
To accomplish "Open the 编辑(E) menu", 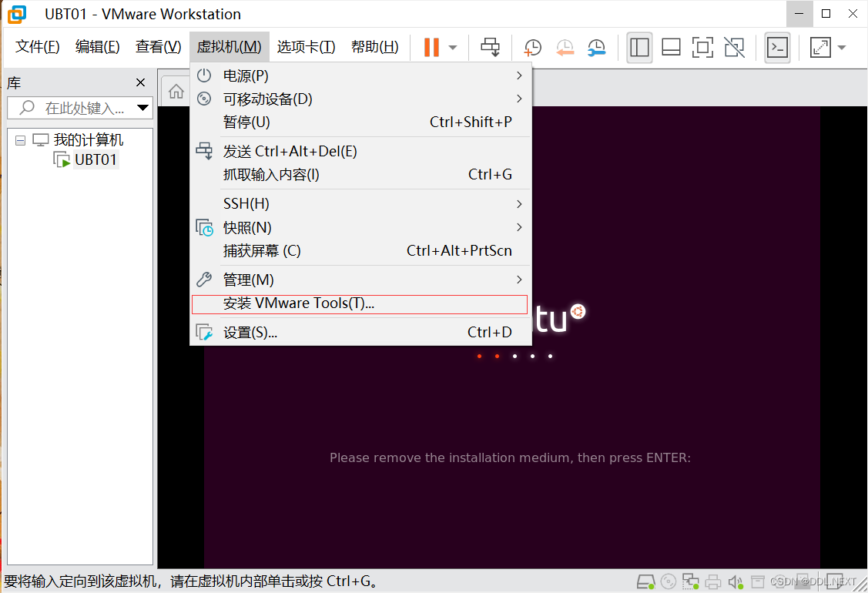I will click(97, 46).
